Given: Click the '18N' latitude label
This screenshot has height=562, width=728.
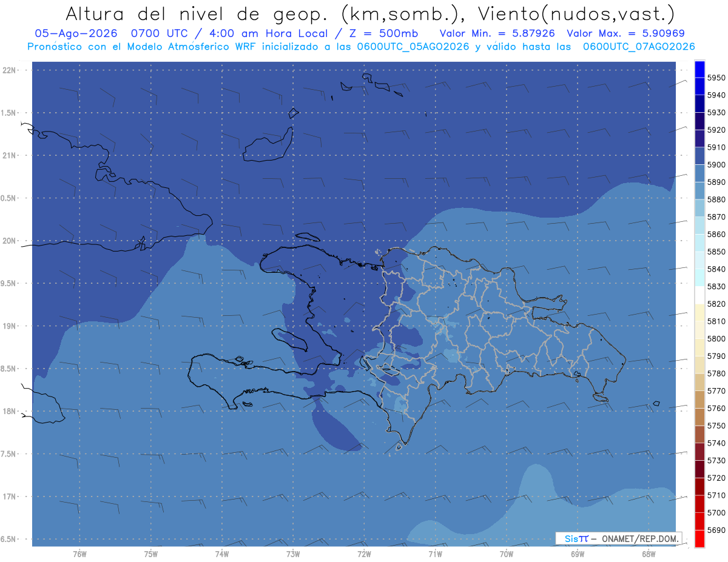Looking at the screenshot, I should [8, 411].
